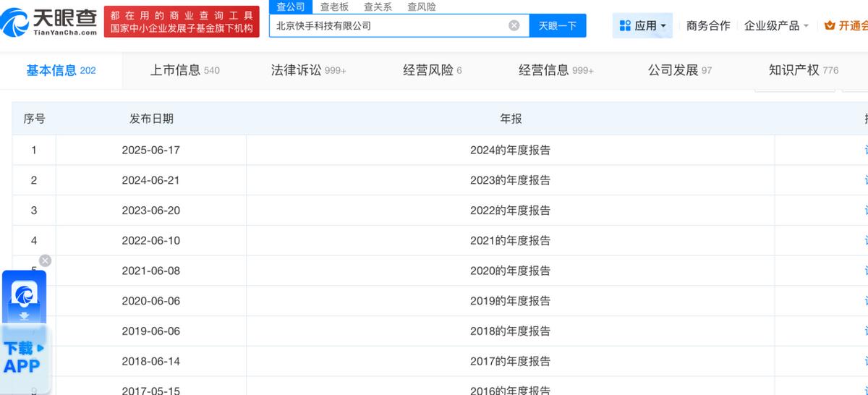The height and width of the screenshot is (395, 868).
Task: Click the 天眼一下 search button
Action: click(x=558, y=25)
